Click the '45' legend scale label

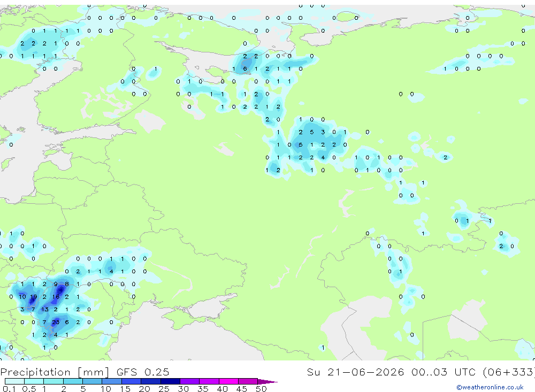[x=242, y=389]
